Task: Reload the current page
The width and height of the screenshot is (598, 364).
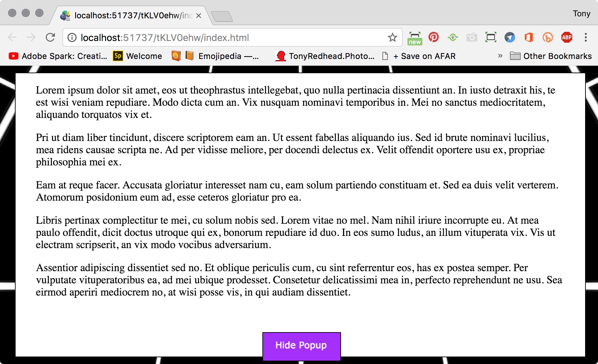Action: (50, 38)
